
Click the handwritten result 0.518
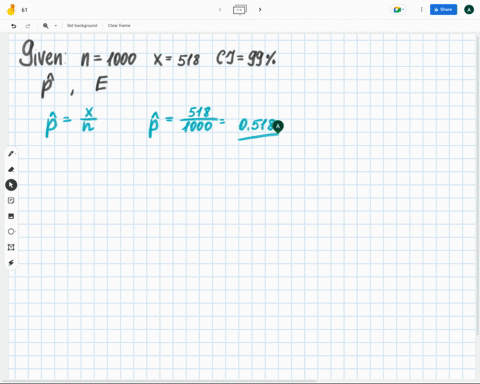[x=256, y=126]
